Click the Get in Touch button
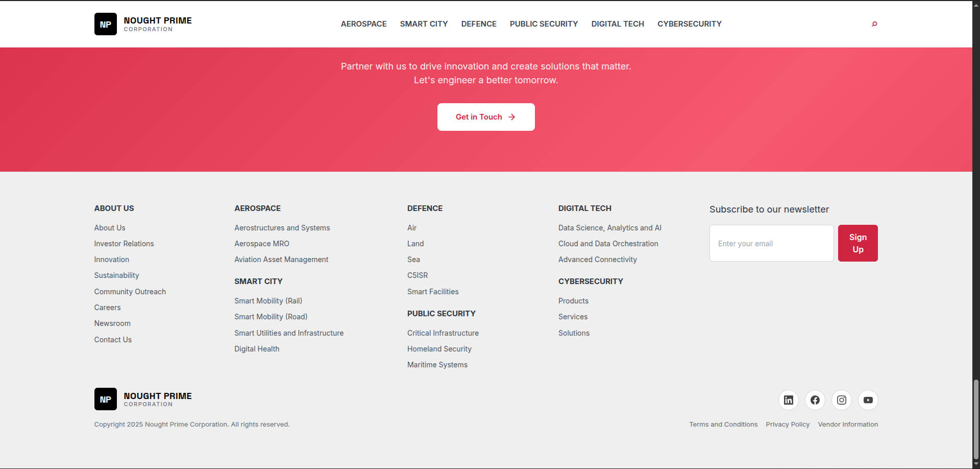Viewport: 980px width, 469px height. pos(485,117)
